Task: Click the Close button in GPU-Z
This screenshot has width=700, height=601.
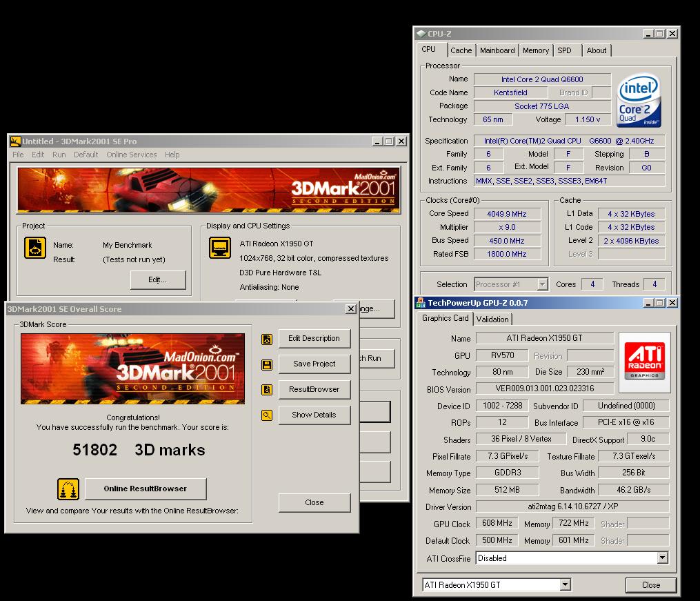Action: [x=651, y=585]
